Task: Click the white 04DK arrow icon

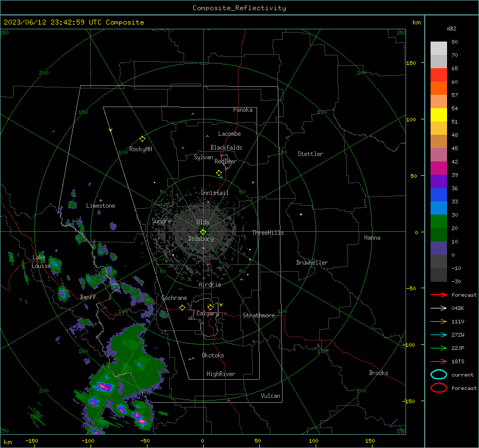Action: tap(439, 308)
